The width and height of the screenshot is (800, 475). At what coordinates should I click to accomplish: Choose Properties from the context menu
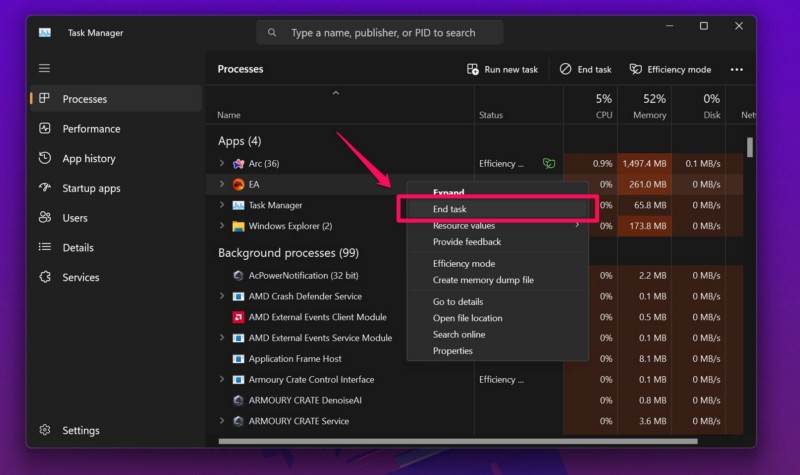(452, 351)
